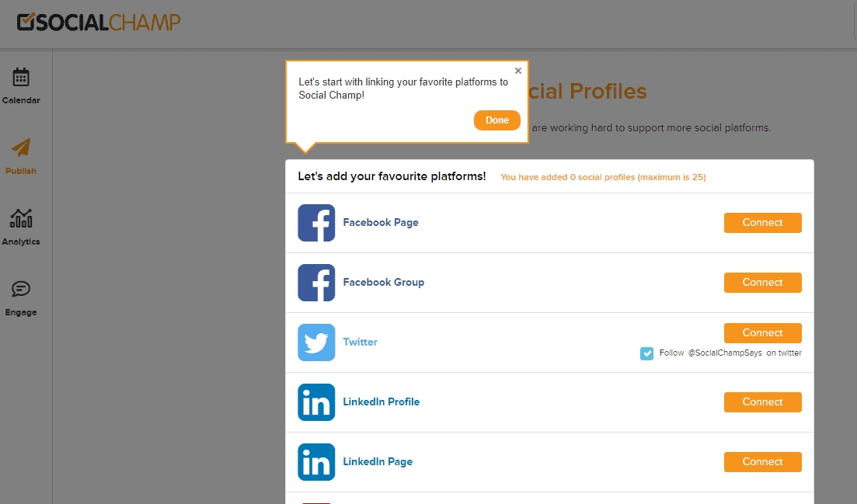Uncheck Follow @SocialChampSays on Twitter checkbox
This screenshot has height=504, width=857.
(x=646, y=353)
